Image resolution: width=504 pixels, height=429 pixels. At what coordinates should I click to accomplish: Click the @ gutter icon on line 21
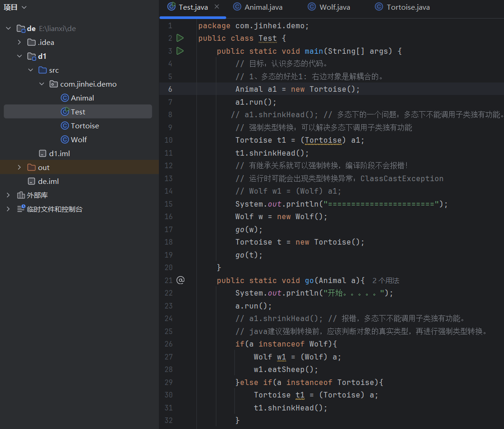click(181, 280)
